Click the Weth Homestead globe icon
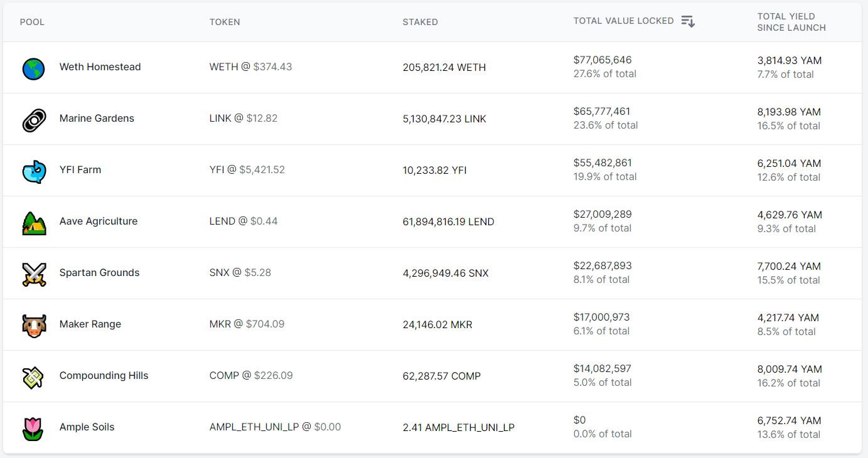The image size is (868, 458). [x=33, y=68]
